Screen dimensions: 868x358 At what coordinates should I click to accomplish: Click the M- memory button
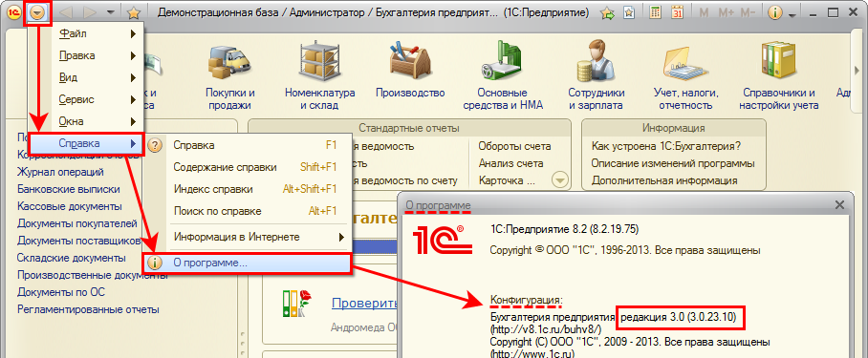click(x=748, y=12)
